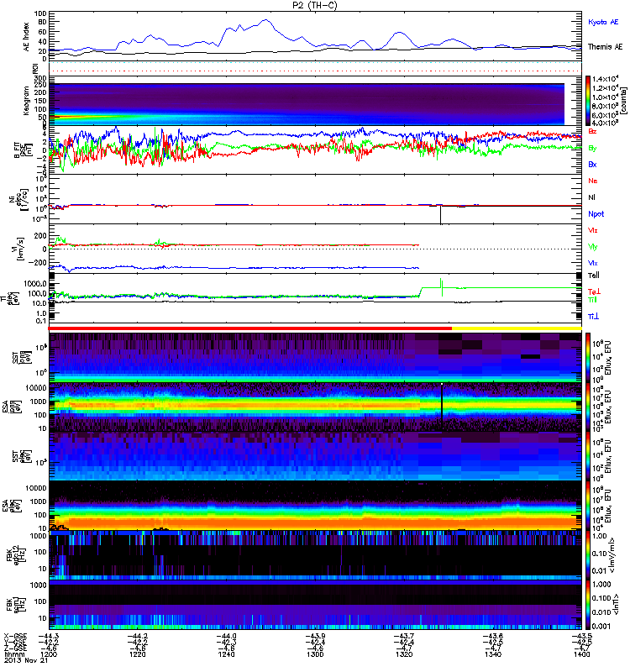This screenshot has height=672, width=630.
Task: Click the SST ions Eflux color bar
Action: (x=587, y=357)
